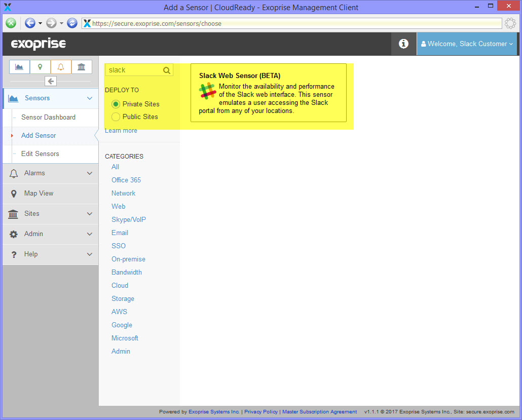Select the Public Sites radio button
The height and width of the screenshot is (420, 522).
click(x=116, y=117)
